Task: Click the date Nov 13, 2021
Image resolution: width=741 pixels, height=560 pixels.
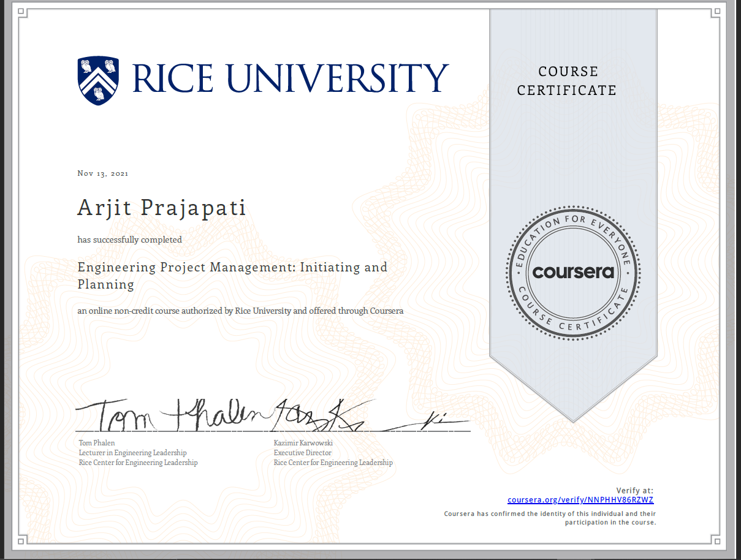Action: [x=103, y=173]
